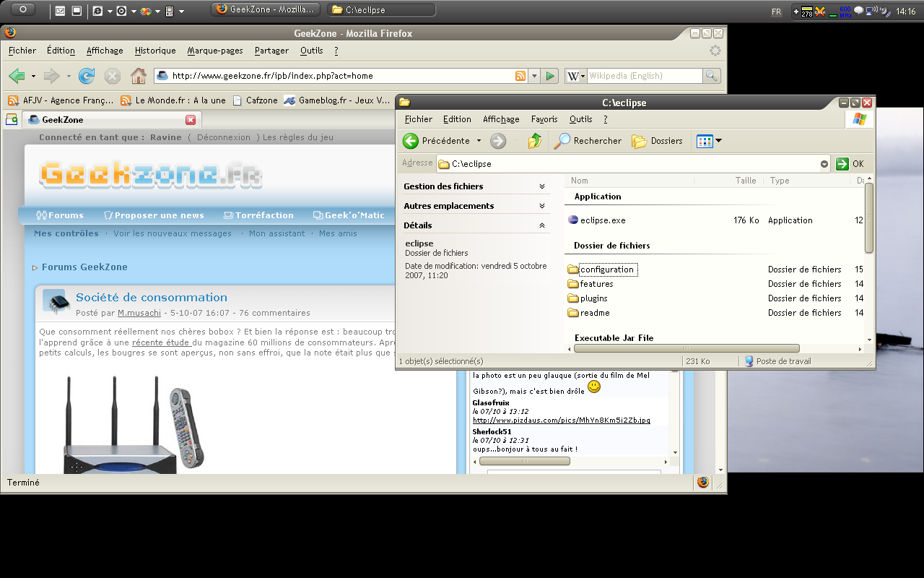
Task: Open Wikipedia search engine dropdown
Action: pyautogui.click(x=575, y=76)
